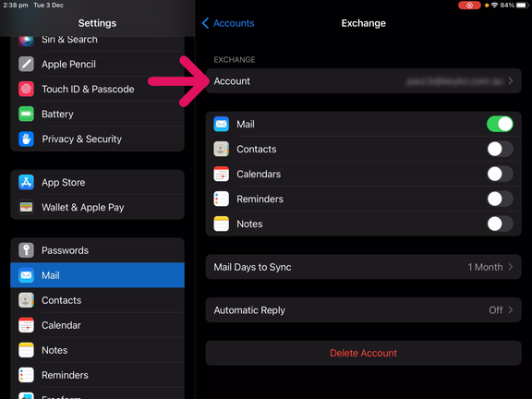Viewport: 532px width, 399px height.
Task: Enable the Reminders sync toggle
Action: click(x=500, y=199)
